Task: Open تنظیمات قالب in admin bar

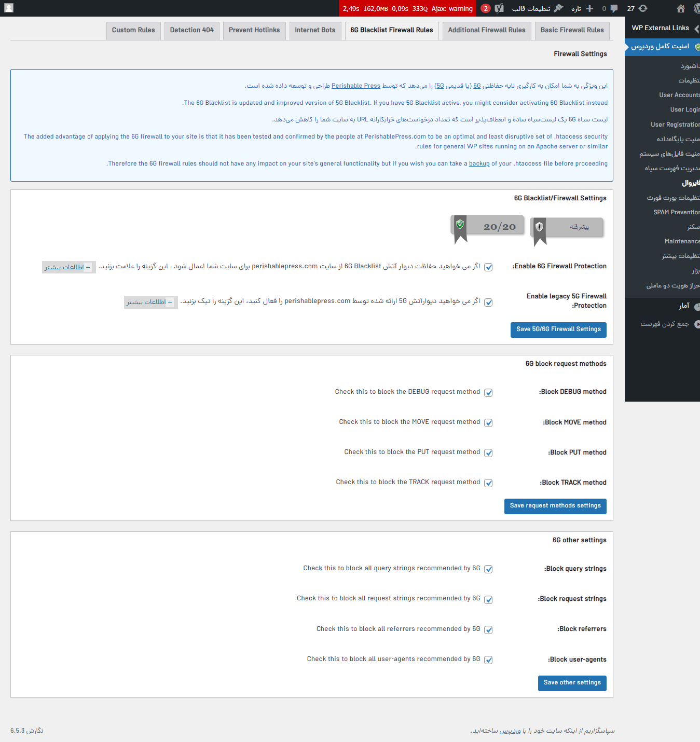Action: 538,8
